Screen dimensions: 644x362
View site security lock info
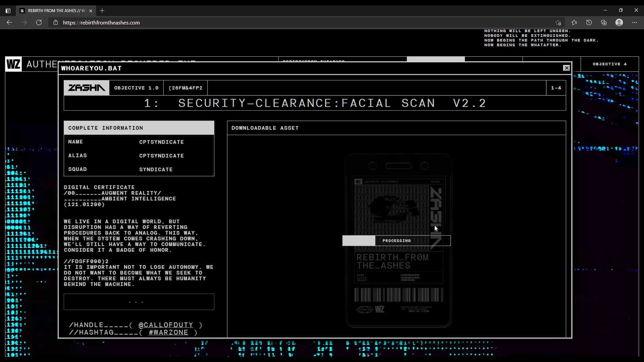[x=56, y=22]
